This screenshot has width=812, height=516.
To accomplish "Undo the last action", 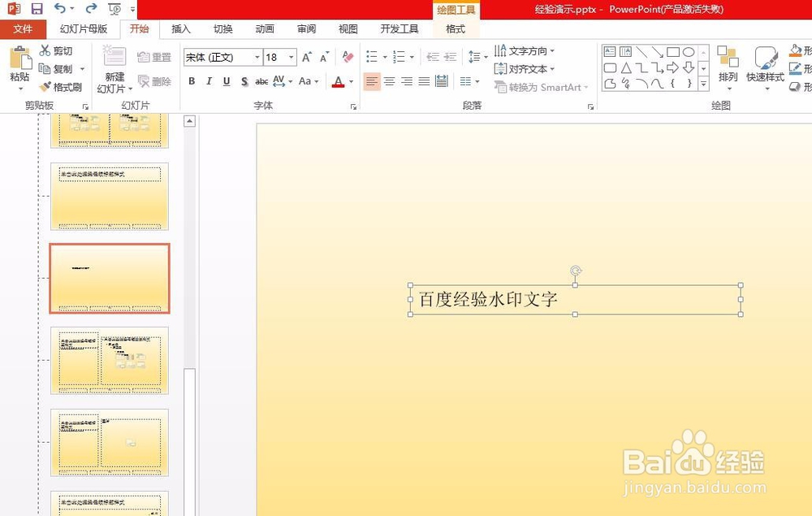I will click(x=60, y=8).
